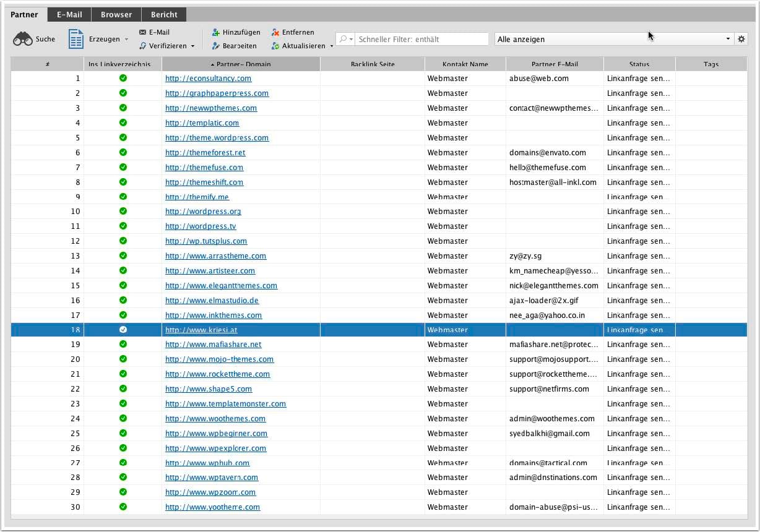This screenshot has width=760, height=532.
Task: Open the graphpaperpress.com link
Action: pyautogui.click(x=217, y=93)
